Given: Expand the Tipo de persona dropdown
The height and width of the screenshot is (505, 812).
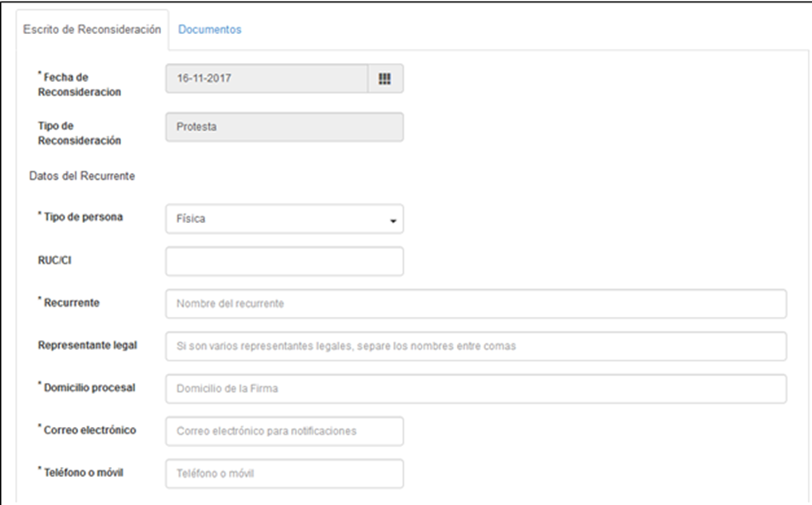Looking at the screenshot, I should point(284,219).
